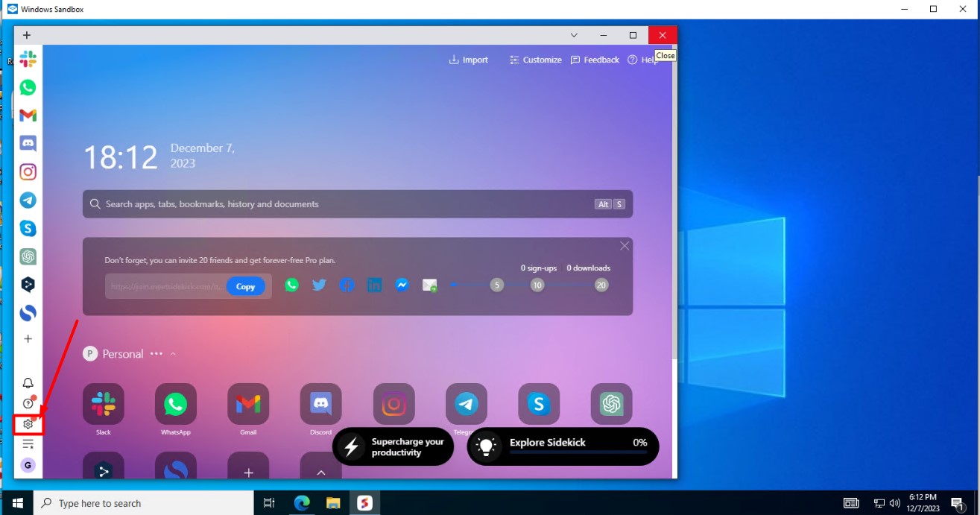Open Telegram from the left sidebar
This screenshot has height=515, width=980.
pyautogui.click(x=28, y=200)
